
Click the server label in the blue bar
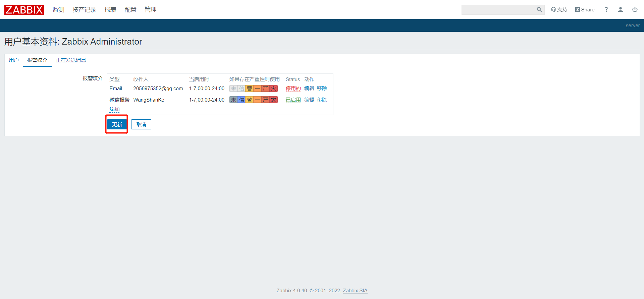coord(633,25)
